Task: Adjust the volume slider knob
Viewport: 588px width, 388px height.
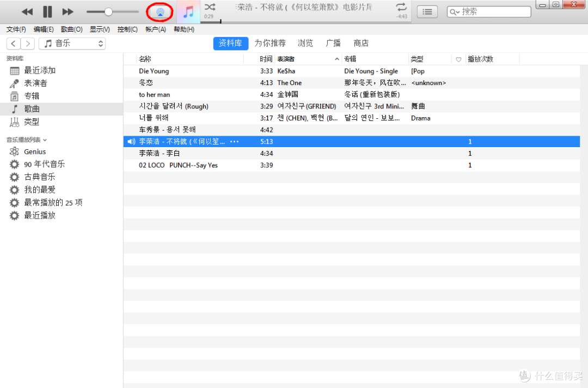Action: (x=108, y=12)
